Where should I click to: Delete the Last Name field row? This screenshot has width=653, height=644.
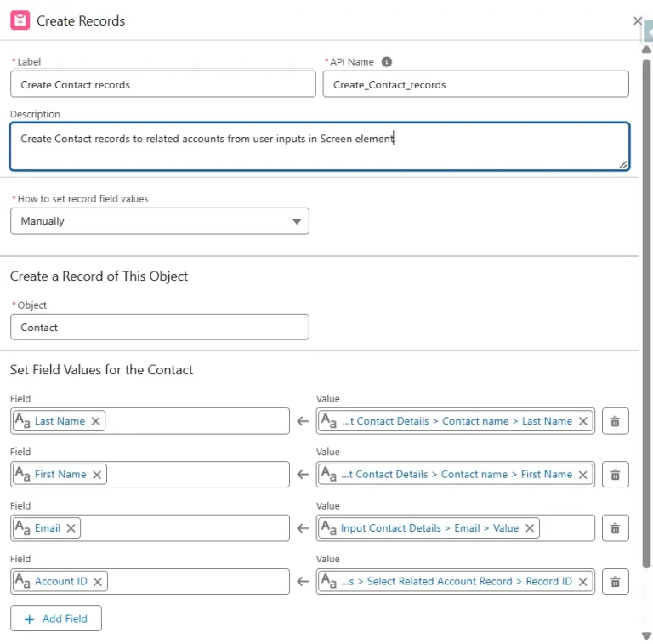point(615,421)
